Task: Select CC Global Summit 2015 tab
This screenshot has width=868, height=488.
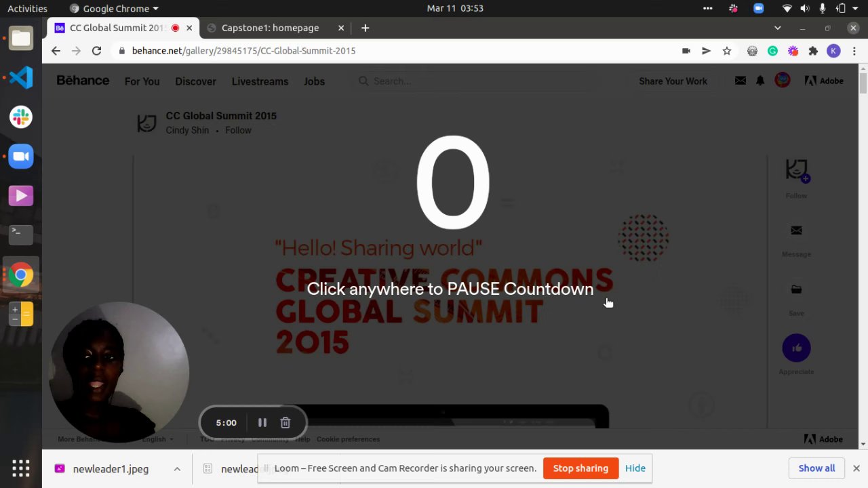Action: (117, 28)
